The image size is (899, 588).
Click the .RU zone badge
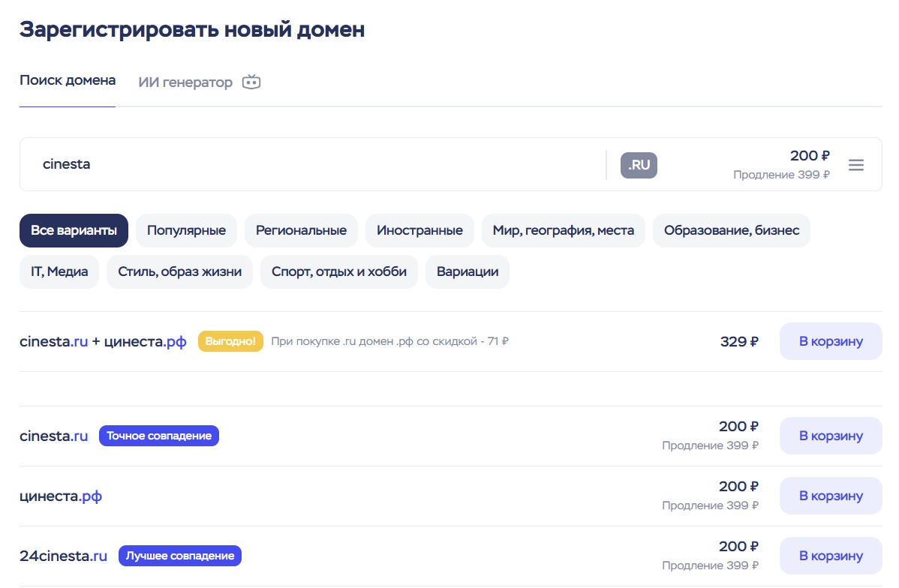point(639,165)
